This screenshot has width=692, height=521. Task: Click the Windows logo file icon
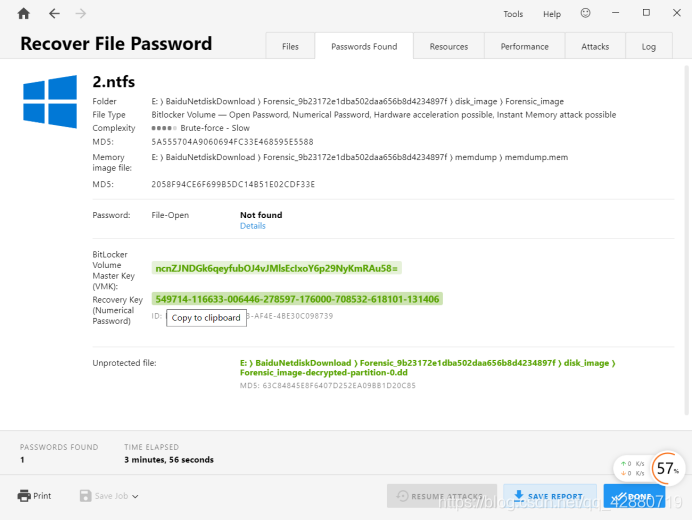click(50, 101)
